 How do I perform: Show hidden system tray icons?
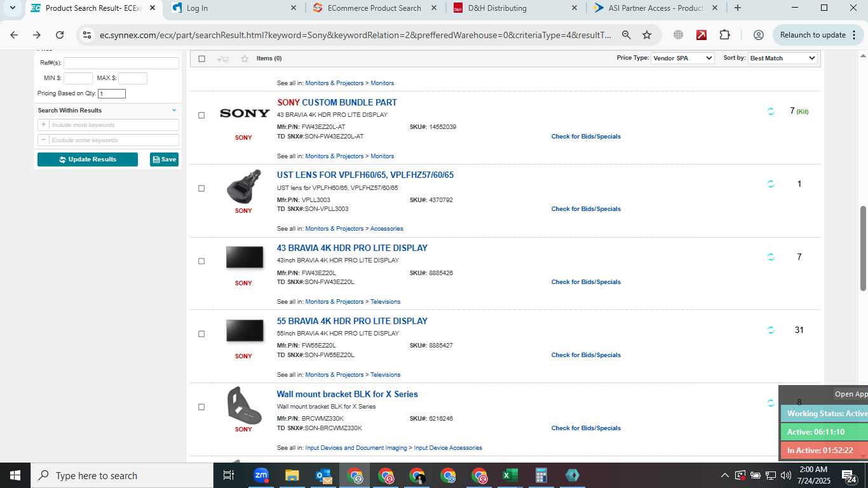click(725, 475)
